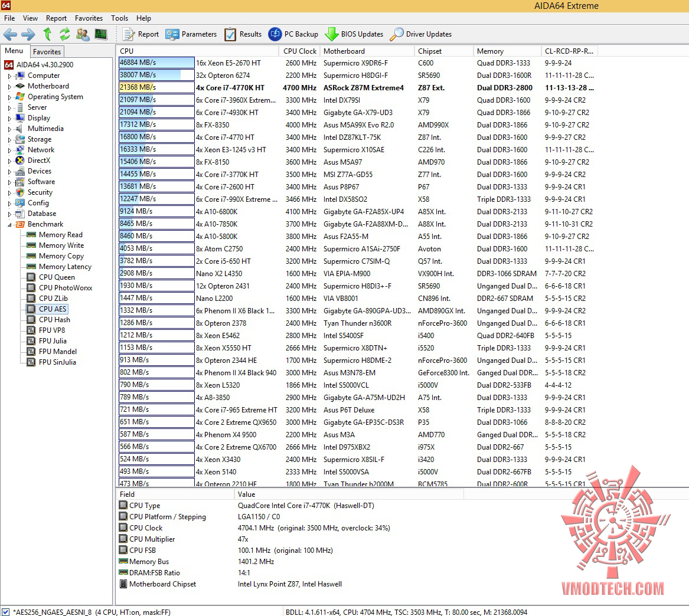Select the Motherboard Chipset field row
The height and width of the screenshot is (616, 689).
(x=290, y=584)
